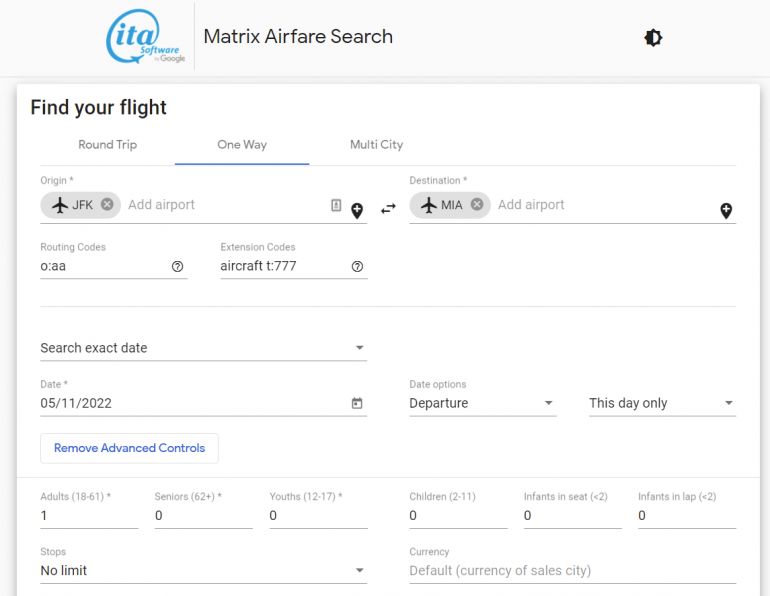This screenshot has width=770, height=596.
Task: Click the origin airport list icon
Action: 336,205
